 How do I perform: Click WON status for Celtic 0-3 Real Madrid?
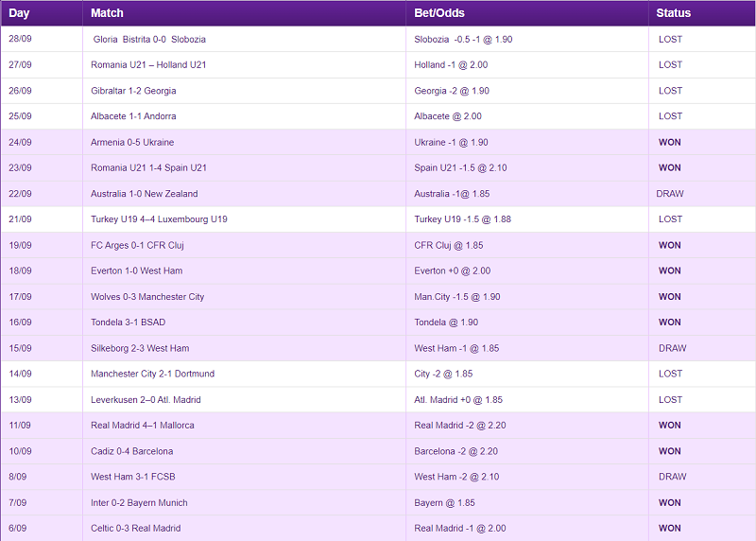click(670, 529)
